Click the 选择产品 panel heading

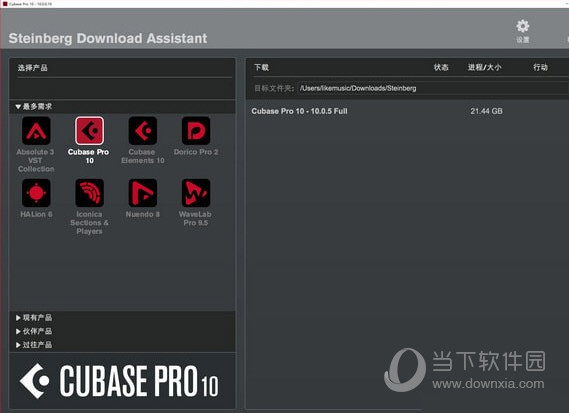pos(33,68)
